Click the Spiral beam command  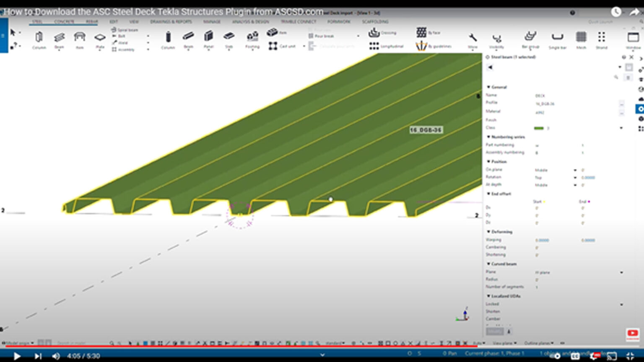click(125, 30)
